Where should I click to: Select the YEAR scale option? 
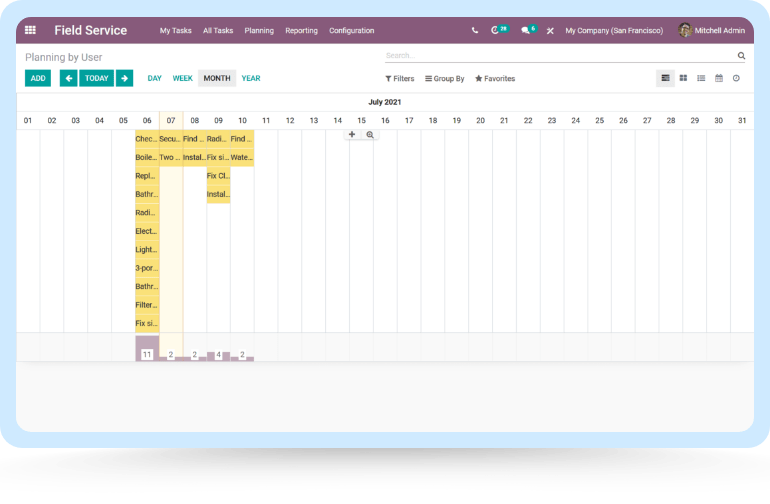click(250, 78)
